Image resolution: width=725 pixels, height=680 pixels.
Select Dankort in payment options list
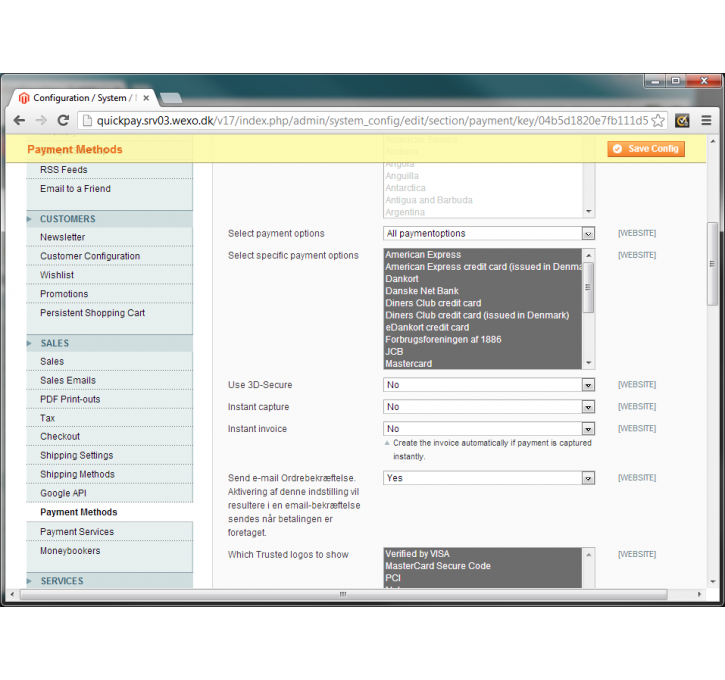coord(483,279)
